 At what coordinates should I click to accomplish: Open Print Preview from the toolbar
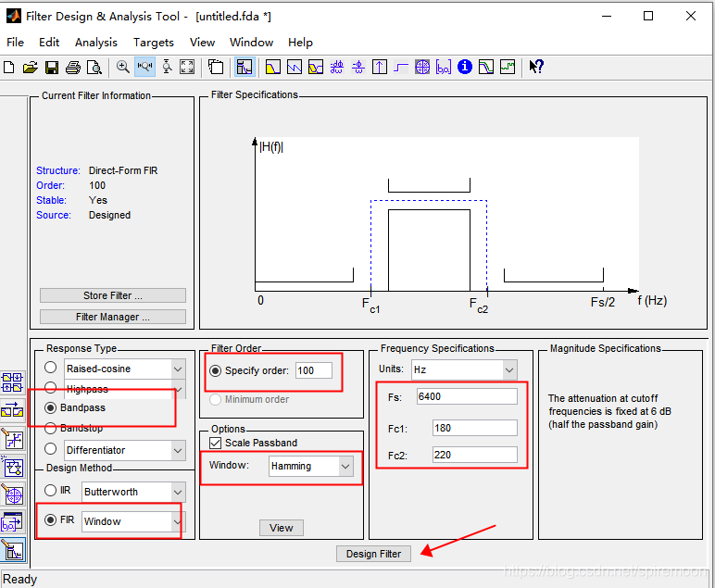pos(94,67)
